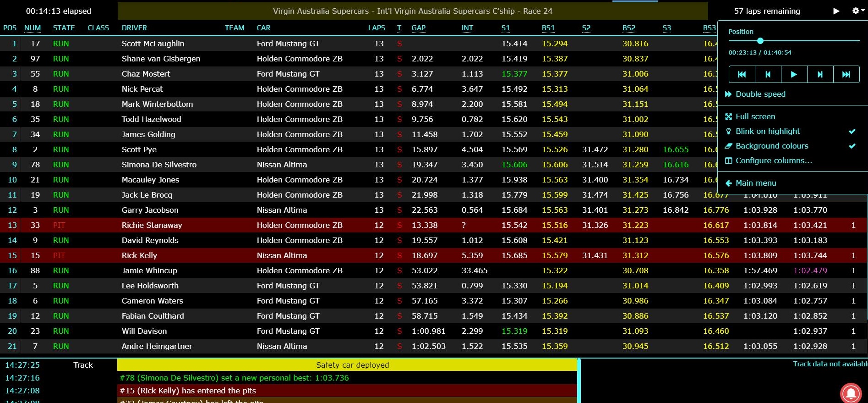Toggle Blink on highlight checkmark
This screenshot has width=868, height=403.
pyautogui.click(x=852, y=131)
